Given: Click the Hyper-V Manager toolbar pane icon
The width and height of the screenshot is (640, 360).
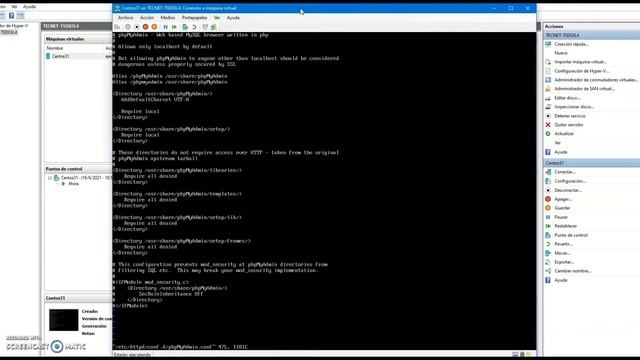Looking at the screenshot, I should (x=20, y=16).
